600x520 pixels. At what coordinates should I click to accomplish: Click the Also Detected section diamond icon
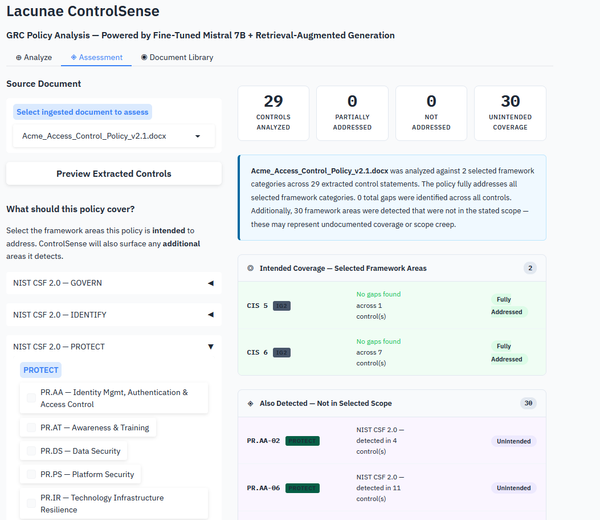tap(250, 403)
